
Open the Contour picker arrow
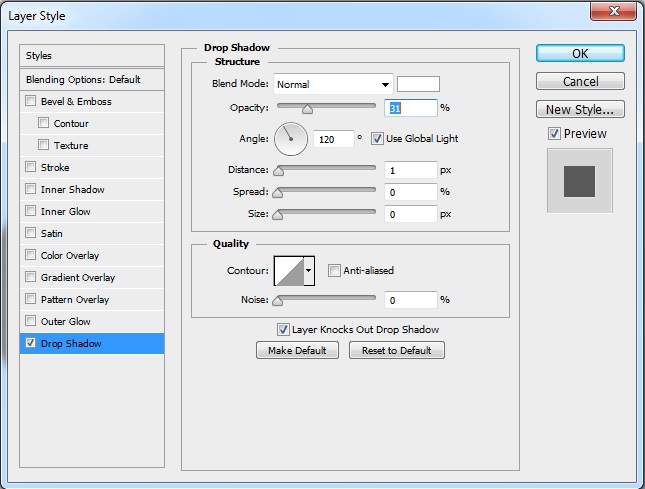pos(309,271)
